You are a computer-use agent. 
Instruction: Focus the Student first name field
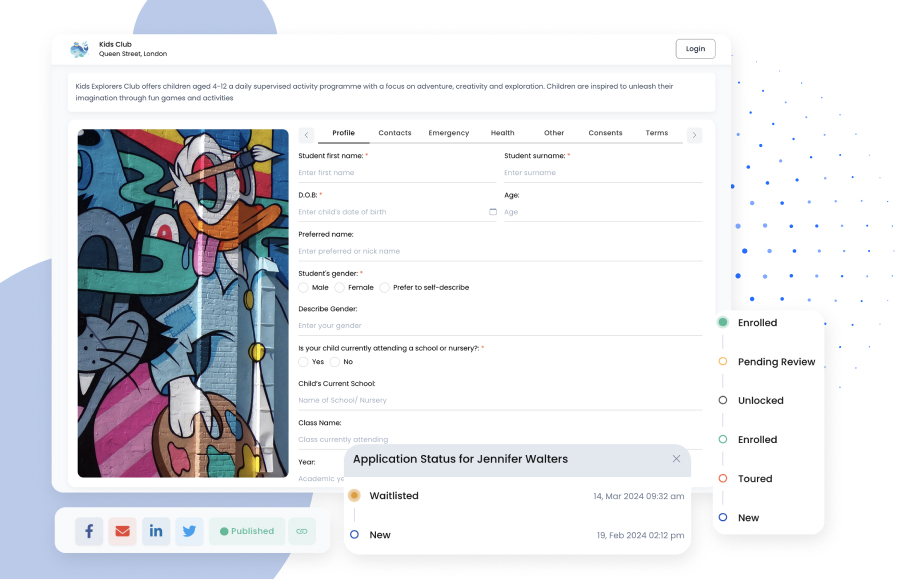[397, 173]
